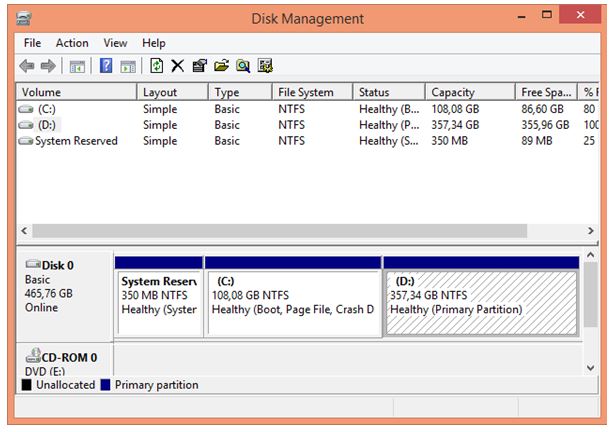The height and width of the screenshot is (432, 613).
Task: Sort by the Status column header
Action: [389, 92]
